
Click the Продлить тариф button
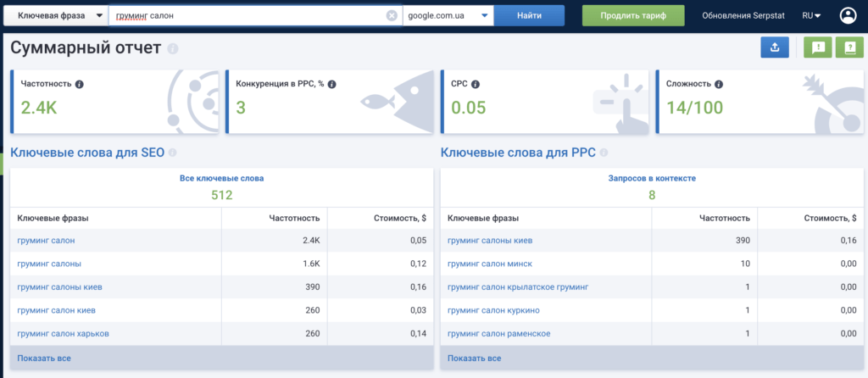pyautogui.click(x=633, y=15)
